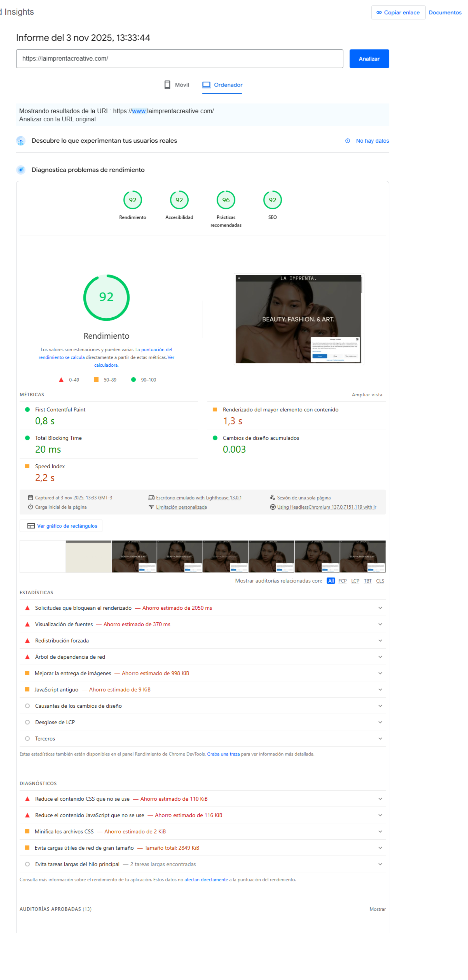Toggle the All audits filter
The width and height of the screenshot is (468, 980).
pyautogui.click(x=331, y=580)
